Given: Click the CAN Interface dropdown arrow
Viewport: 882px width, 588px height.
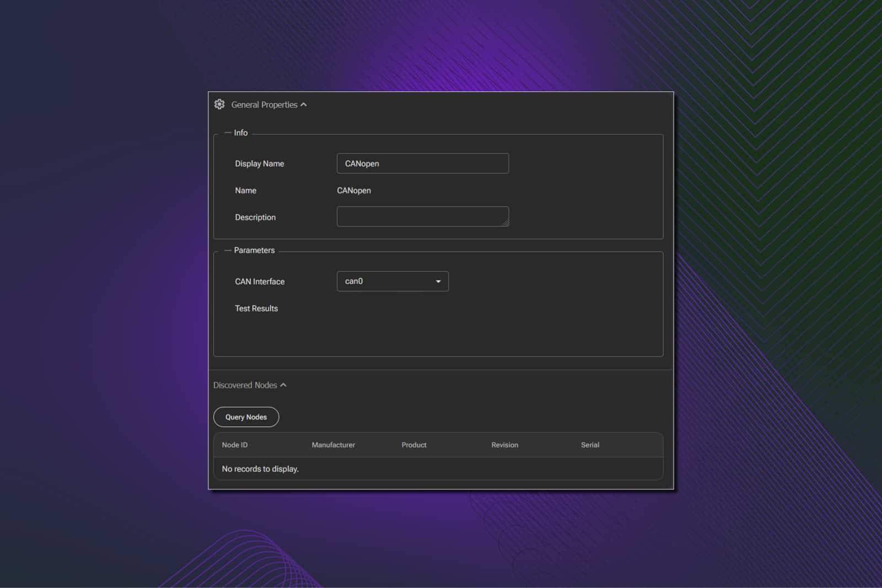Looking at the screenshot, I should coord(438,282).
